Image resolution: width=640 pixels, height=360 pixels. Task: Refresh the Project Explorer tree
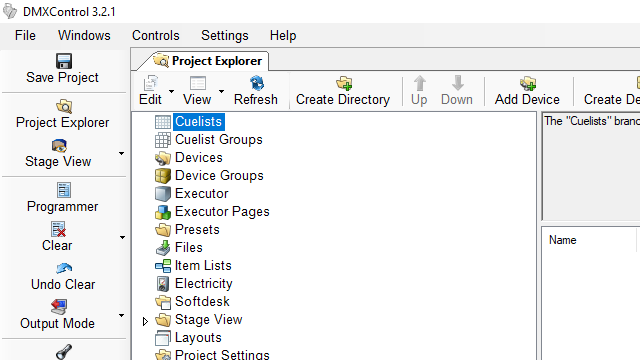pos(256,90)
